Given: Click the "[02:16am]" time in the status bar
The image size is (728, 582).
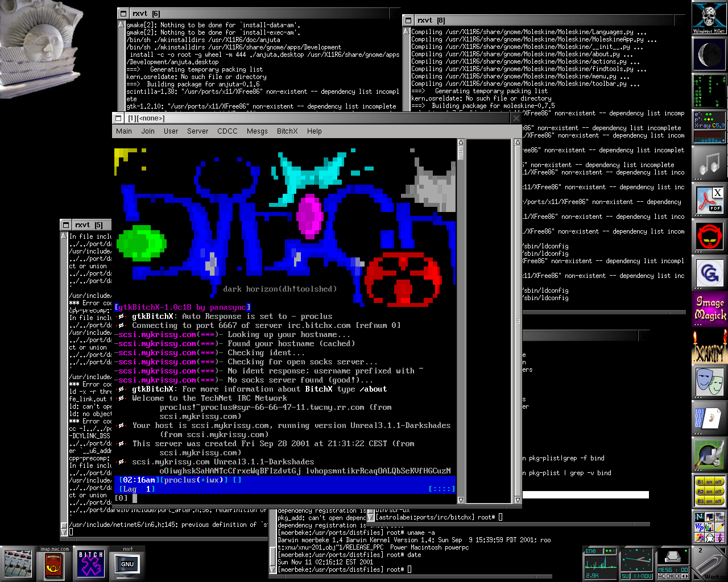Looking at the screenshot, I should (x=139, y=480).
